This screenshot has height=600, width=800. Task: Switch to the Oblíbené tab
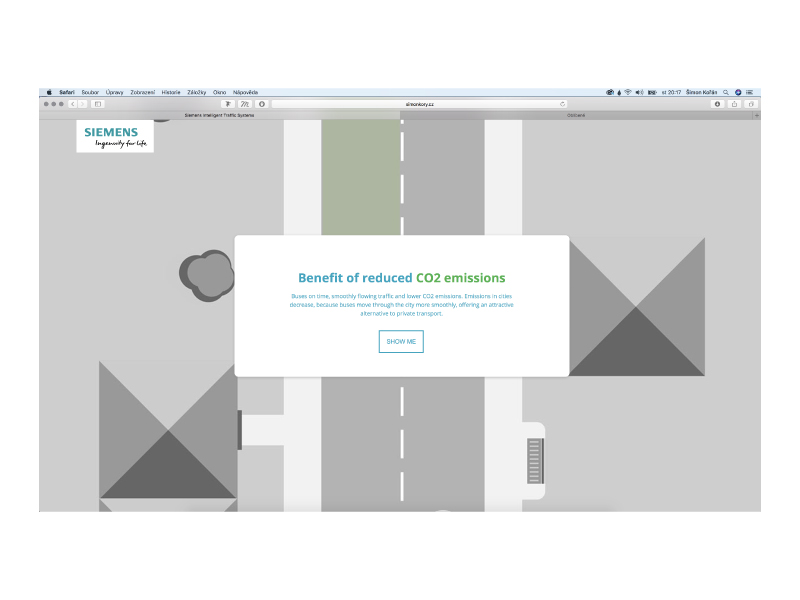pyautogui.click(x=576, y=115)
